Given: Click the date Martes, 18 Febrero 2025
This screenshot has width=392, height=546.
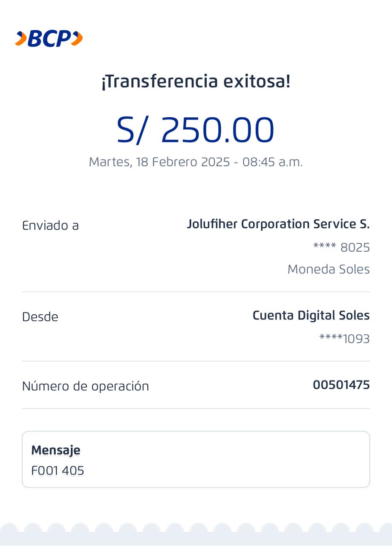Looking at the screenshot, I should pos(159,162).
